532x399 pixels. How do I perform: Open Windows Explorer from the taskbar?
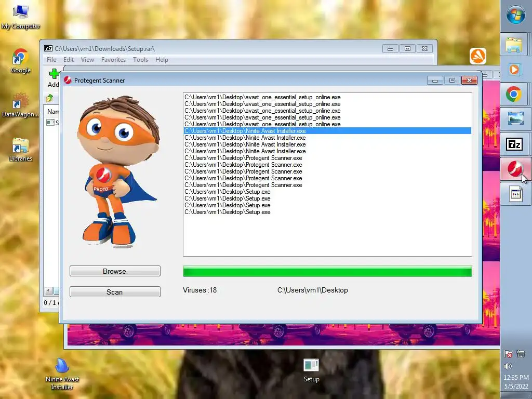(x=514, y=45)
